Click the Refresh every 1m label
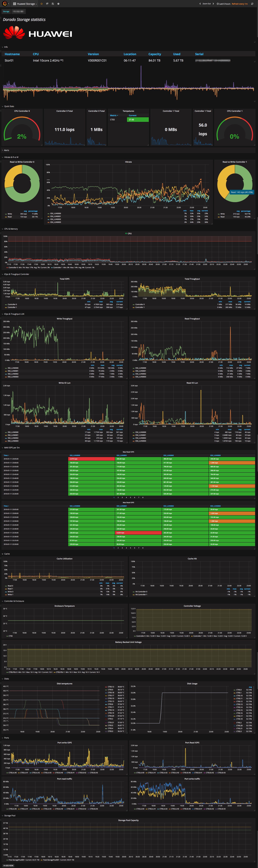Screen dimensions: 258x868 pos(239,4)
